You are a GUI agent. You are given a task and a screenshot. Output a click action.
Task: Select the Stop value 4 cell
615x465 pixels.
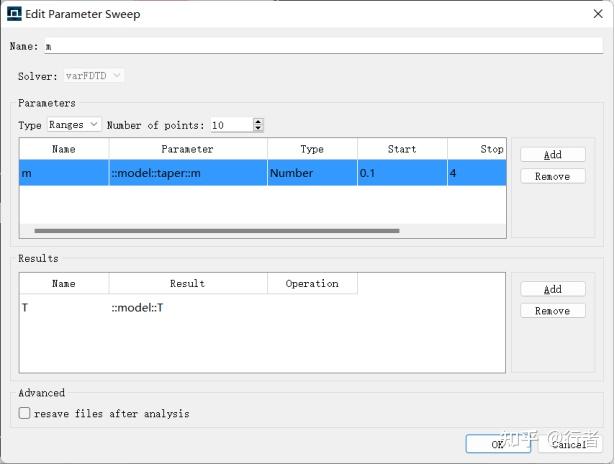tap(477, 173)
